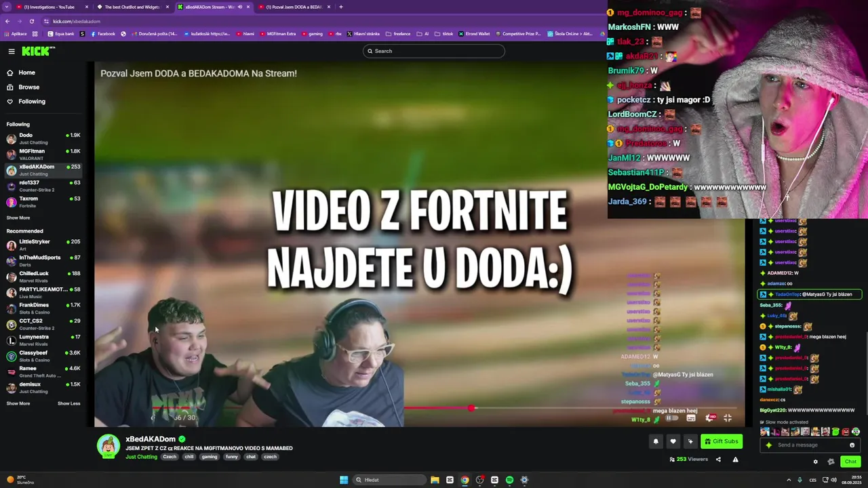This screenshot has width=868, height=488.
Task: Open the Kick hamburger sidebar menu
Action: [12, 51]
